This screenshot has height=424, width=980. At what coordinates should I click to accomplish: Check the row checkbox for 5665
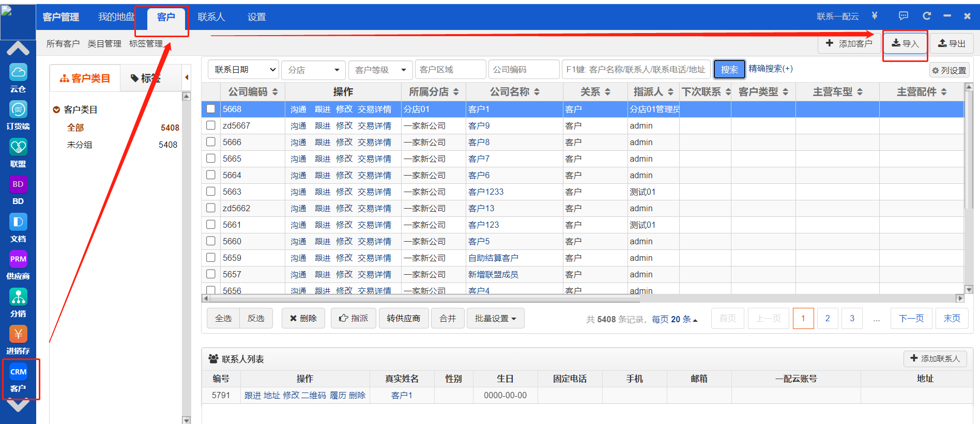click(x=211, y=159)
